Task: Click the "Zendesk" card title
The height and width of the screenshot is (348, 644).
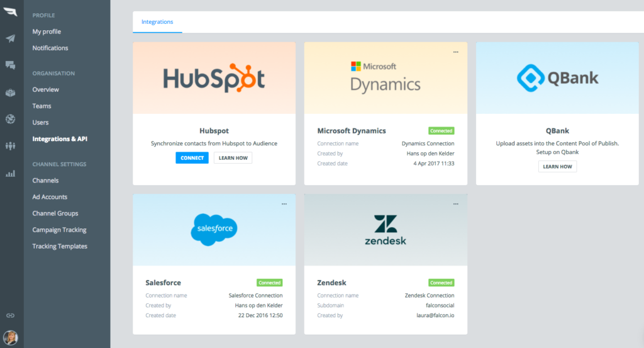Action: click(331, 283)
